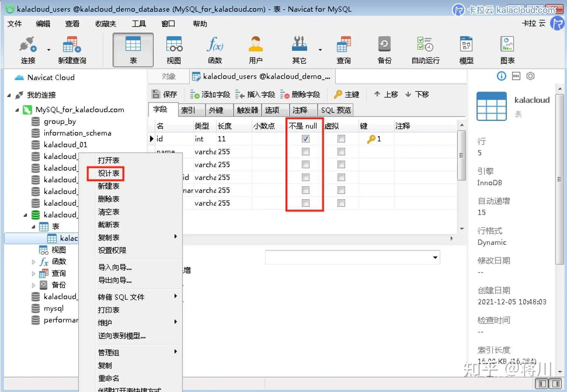This screenshot has height=392, width=567.
Task: Open the empty combo box dropdown arrow
Action: coord(435,257)
